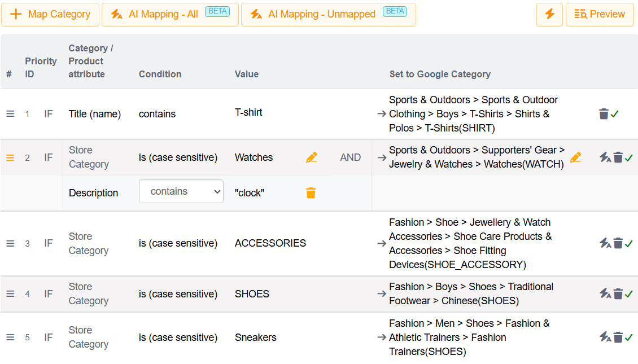Run AI mapping for the ACCESSORIES rule
Viewport: 638px width, 364px height.
point(605,243)
